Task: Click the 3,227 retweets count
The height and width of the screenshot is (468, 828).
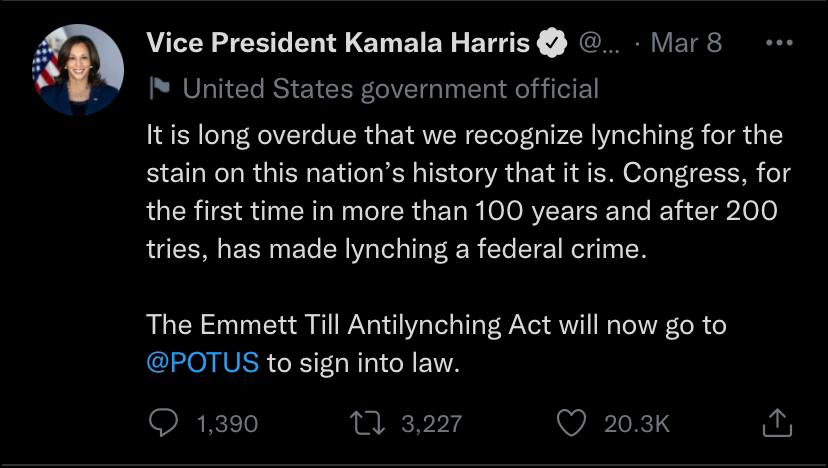Action: pyautogui.click(x=431, y=424)
